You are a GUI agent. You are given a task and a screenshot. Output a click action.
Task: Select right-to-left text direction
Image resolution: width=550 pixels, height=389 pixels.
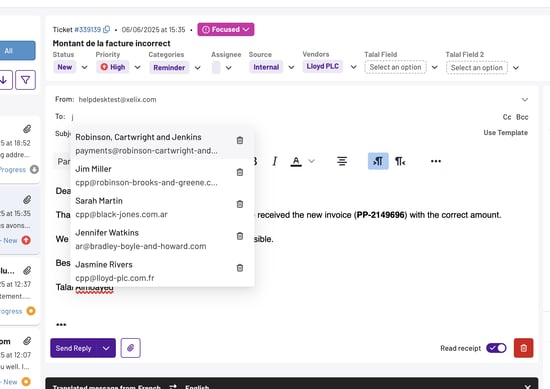pos(400,161)
